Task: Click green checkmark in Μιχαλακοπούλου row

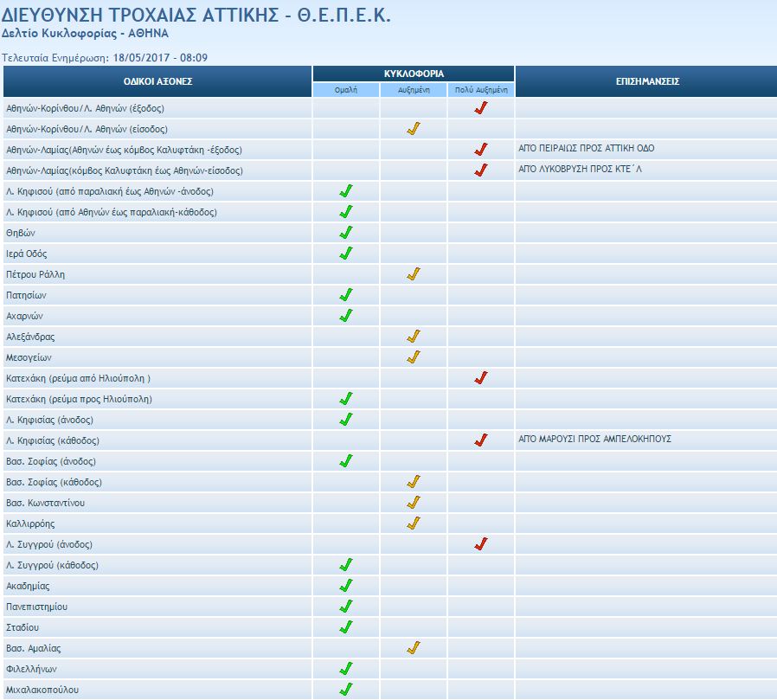Action: 346,690
